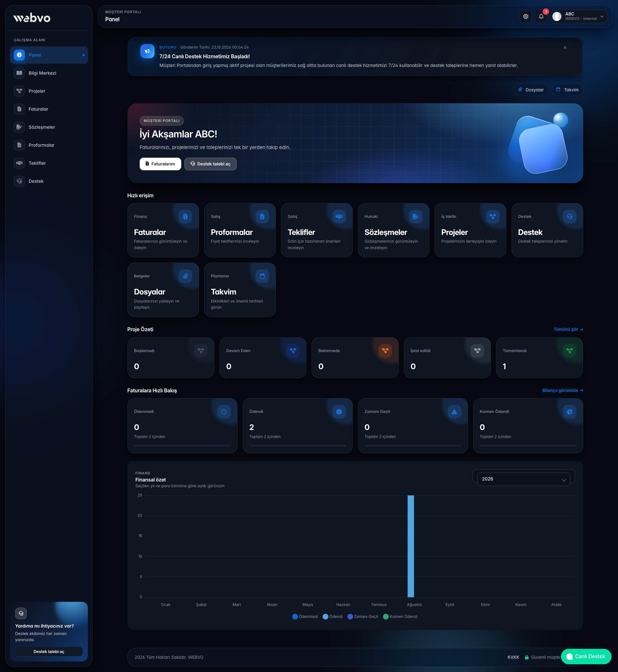Viewport: 618px width, 672px height.
Task: Open the notifications bell icon
Action: [541, 16]
